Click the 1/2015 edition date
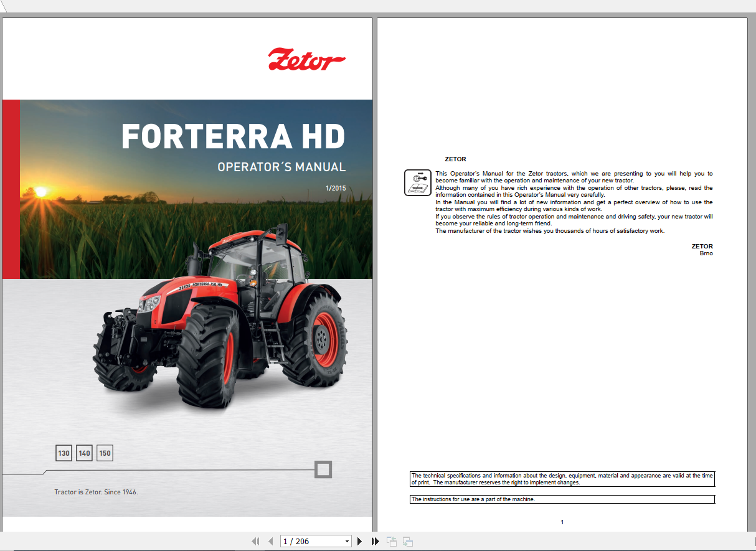756x551 pixels. point(336,188)
